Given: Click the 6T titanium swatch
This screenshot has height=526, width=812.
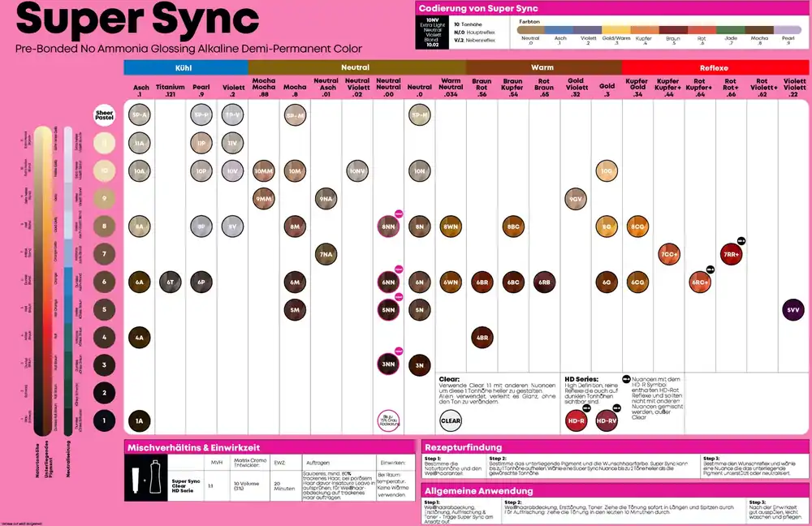Looking at the screenshot, I should point(171,282).
